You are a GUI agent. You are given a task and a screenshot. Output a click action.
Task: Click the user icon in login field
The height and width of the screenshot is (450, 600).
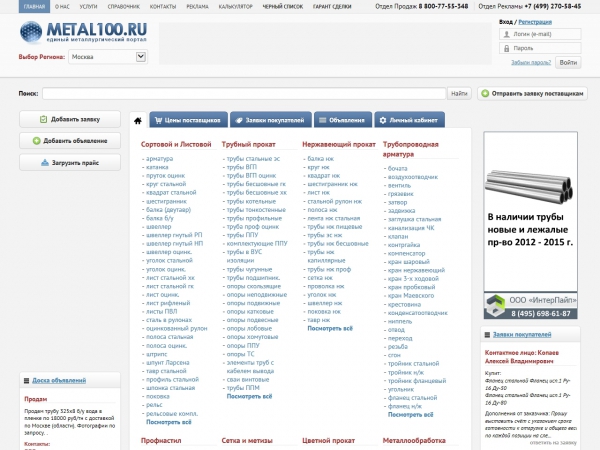(x=506, y=34)
